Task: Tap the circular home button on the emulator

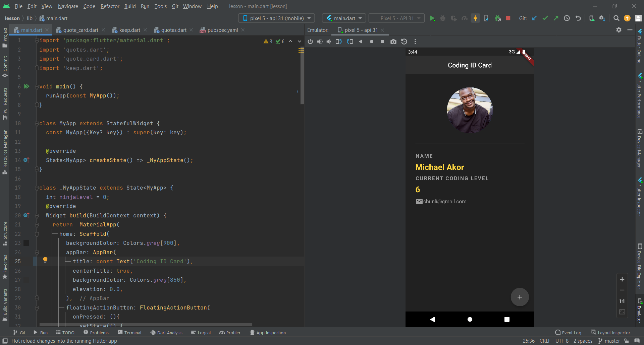Action: tap(470, 319)
